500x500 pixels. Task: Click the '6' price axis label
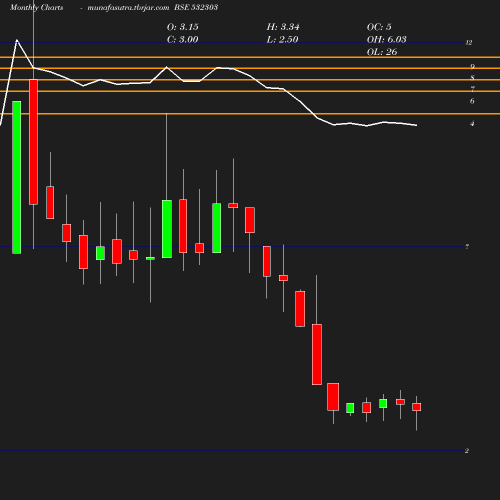pyautogui.click(x=472, y=101)
